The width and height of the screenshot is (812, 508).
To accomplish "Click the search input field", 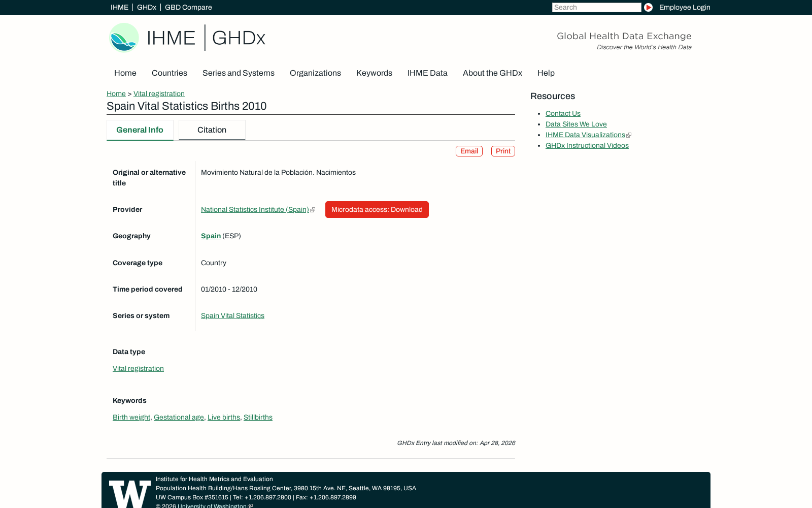I will [x=596, y=7].
